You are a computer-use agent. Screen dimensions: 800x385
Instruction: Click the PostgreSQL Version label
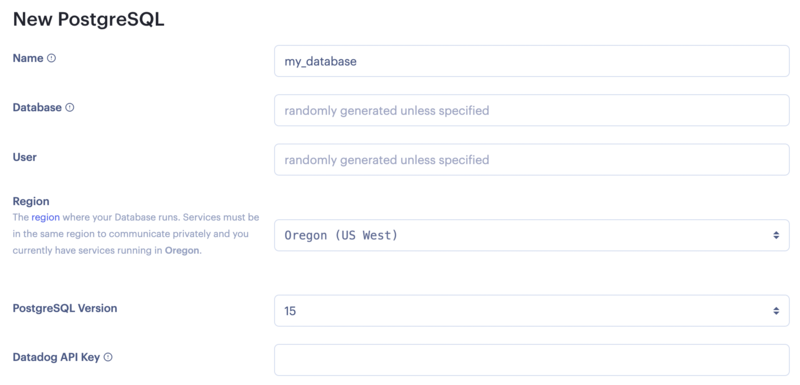point(65,308)
